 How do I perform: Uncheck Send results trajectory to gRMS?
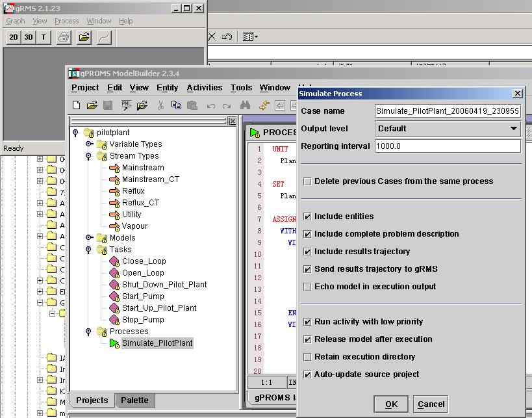click(x=307, y=269)
